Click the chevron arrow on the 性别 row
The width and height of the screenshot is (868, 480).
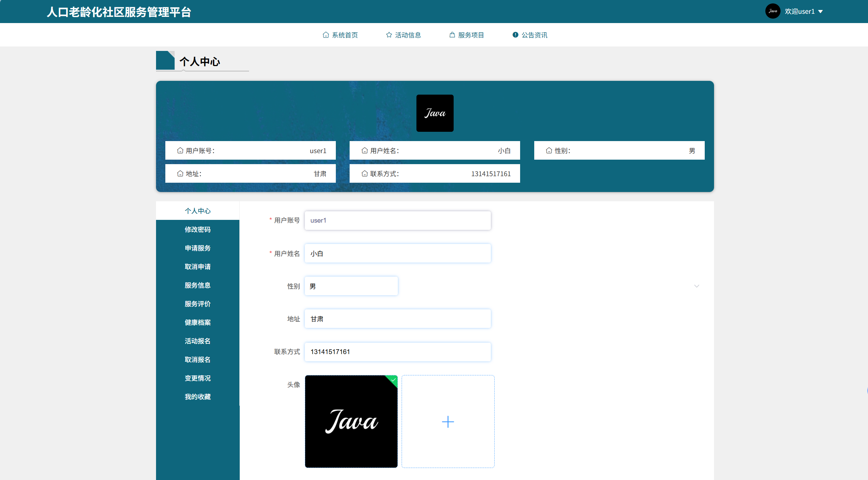point(696,286)
